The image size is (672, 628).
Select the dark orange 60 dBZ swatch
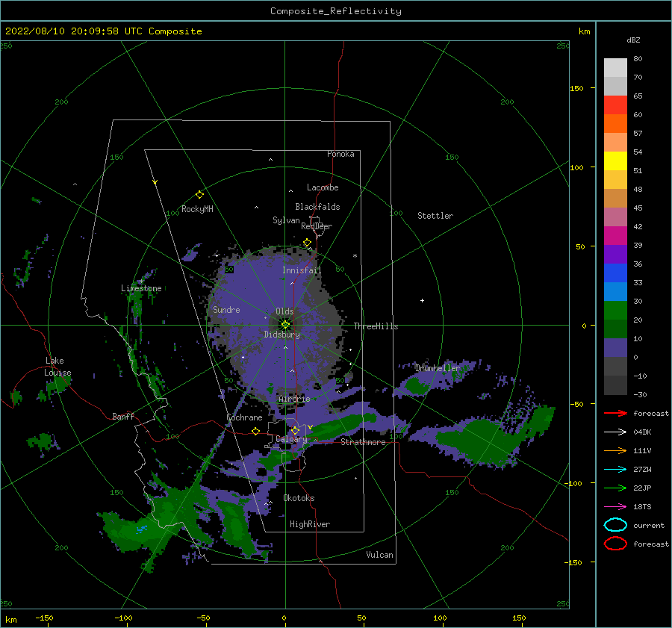pyautogui.click(x=615, y=123)
